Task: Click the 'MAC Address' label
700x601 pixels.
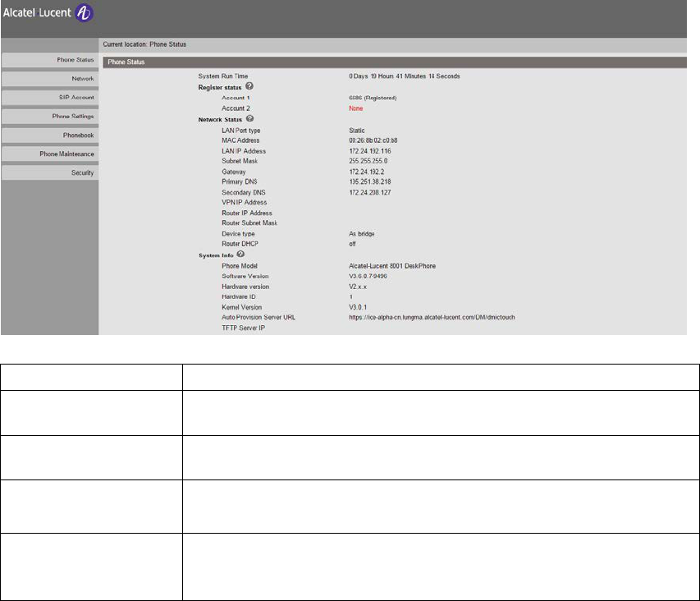Action: [240, 140]
